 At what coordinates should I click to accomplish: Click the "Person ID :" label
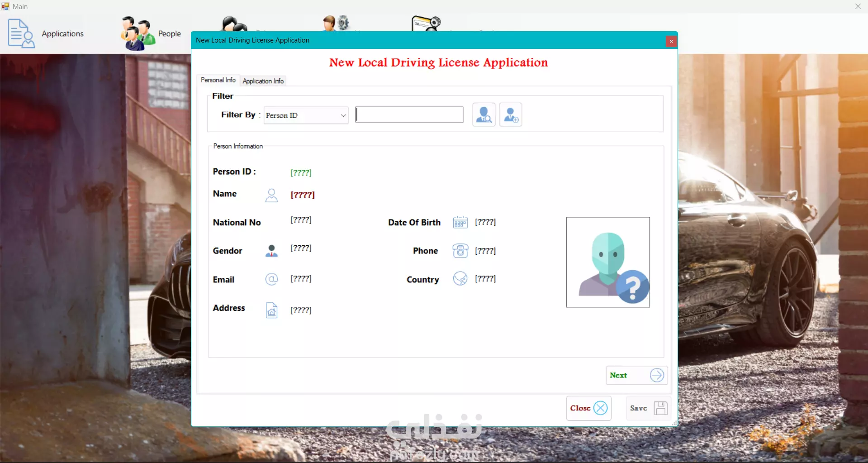click(x=234, y=172)
